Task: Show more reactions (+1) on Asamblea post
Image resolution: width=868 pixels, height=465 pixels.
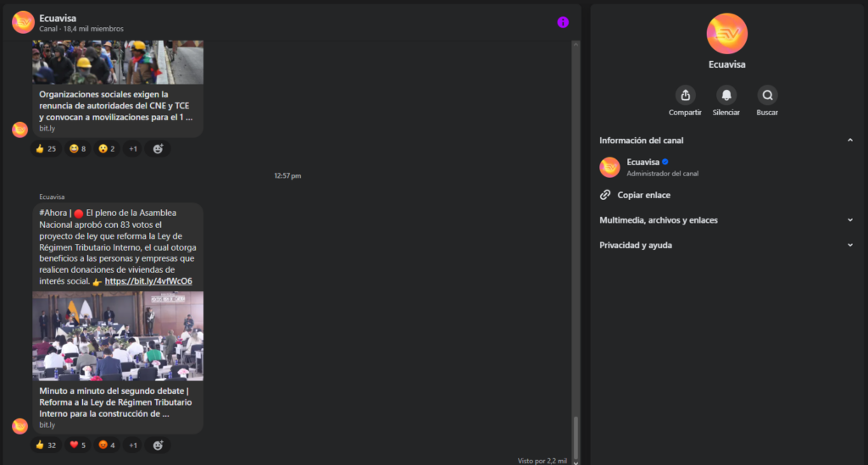Action: [133, 445]
